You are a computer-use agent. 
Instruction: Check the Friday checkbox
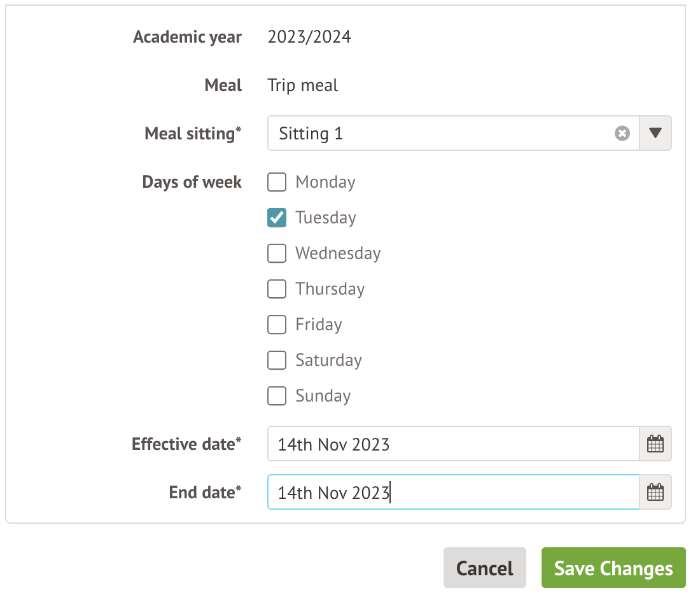(x=277, y=325)
